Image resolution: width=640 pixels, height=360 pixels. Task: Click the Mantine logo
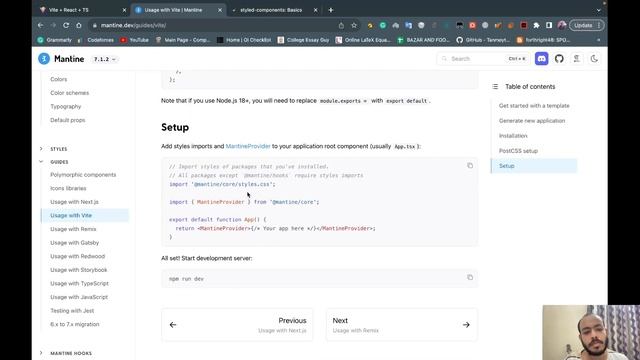tap(61, 59)
